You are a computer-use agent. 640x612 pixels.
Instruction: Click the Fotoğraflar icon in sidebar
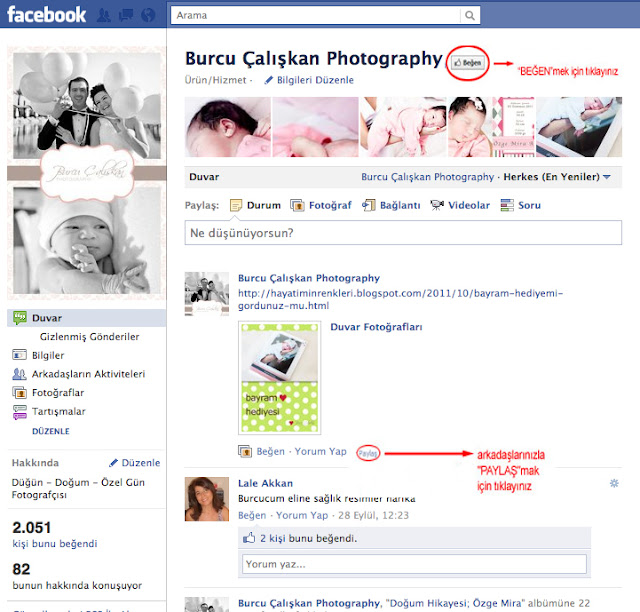[20, 393]
